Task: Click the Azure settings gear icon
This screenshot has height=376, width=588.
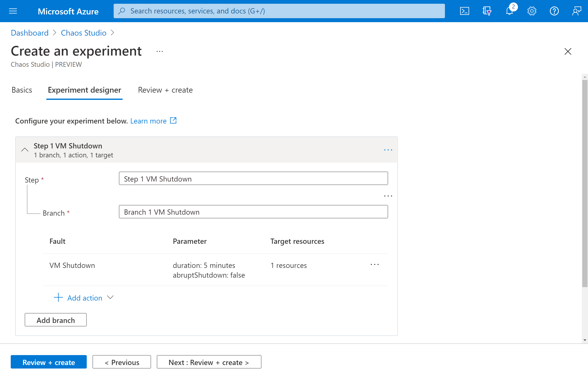Action: pos(532,11)
